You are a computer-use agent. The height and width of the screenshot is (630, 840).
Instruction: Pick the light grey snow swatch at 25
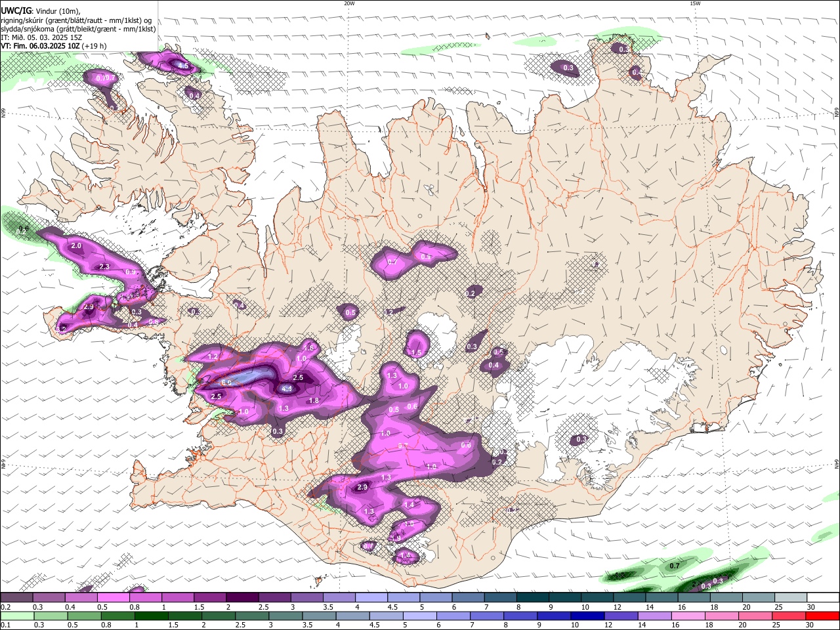pyautogui.click(x=790, y=598)
